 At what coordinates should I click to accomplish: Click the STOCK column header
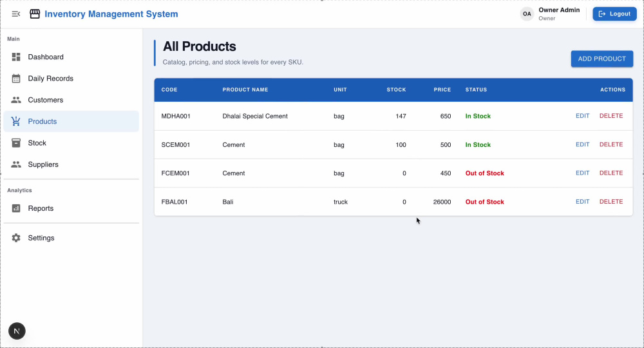pos(396,90)
